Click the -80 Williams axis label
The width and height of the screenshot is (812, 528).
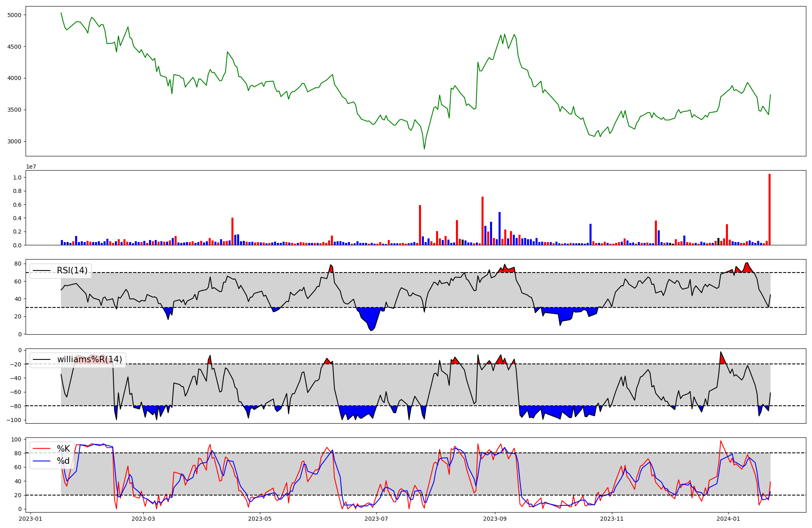[x=15, y=406]
